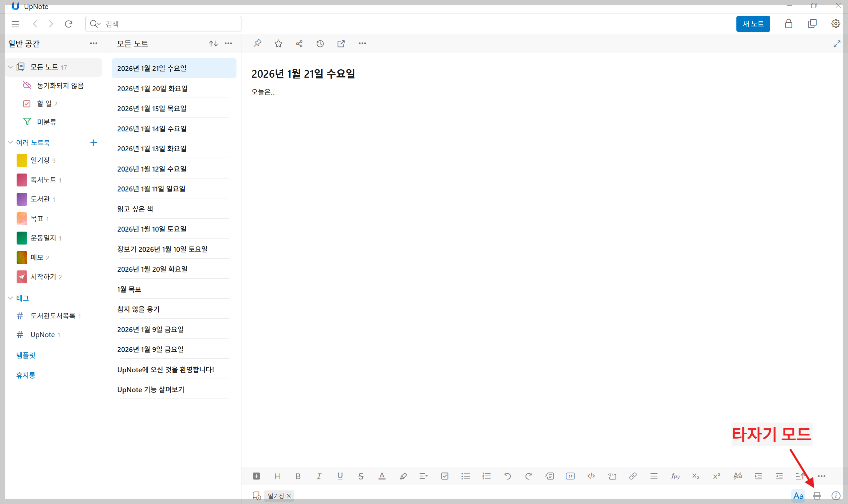Click the share note icon
The image size is (848, 504).
point(299,43)
